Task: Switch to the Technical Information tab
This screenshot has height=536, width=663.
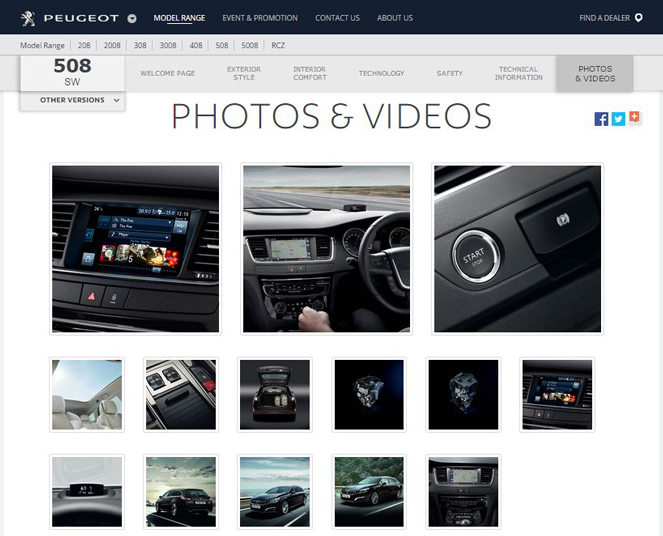Action: (518, 73)
